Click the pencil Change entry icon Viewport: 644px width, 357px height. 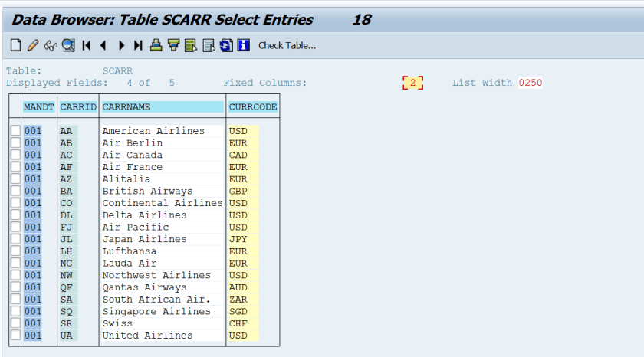(33, 45)
